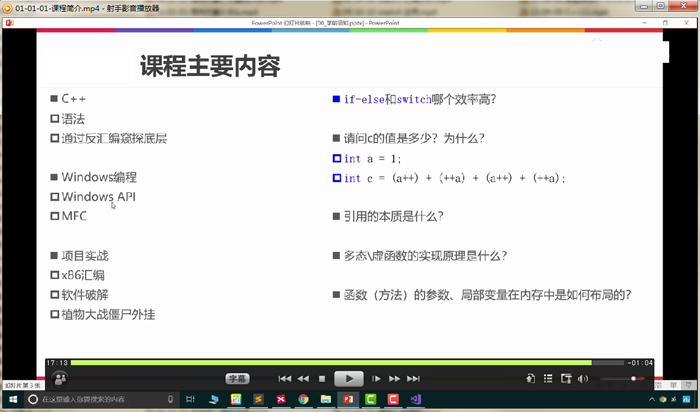Click the Windows API item

point(99,196)
